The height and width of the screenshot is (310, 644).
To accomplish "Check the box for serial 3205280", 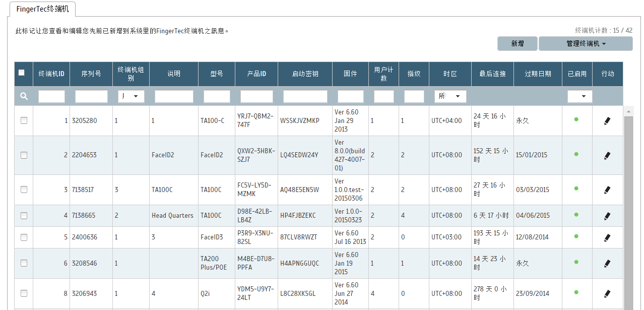I will point(24,120).
